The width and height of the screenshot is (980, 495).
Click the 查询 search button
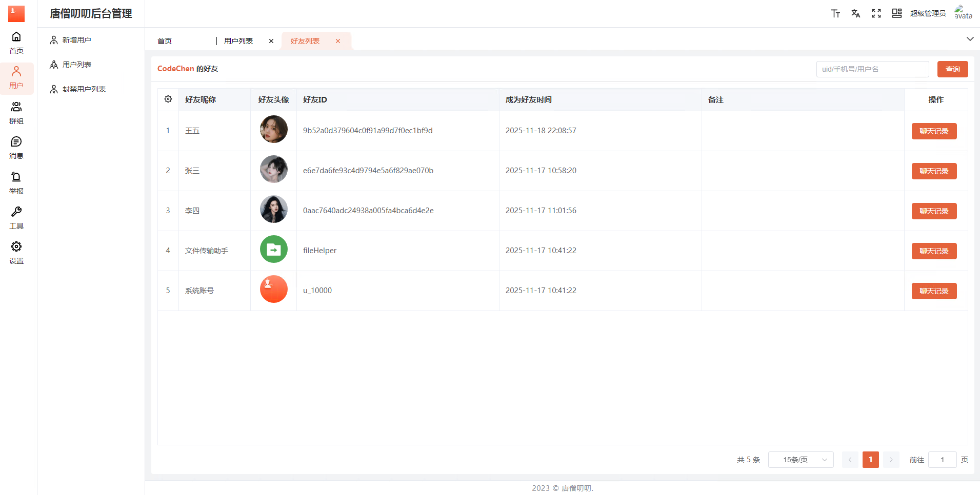coord(952,69)
